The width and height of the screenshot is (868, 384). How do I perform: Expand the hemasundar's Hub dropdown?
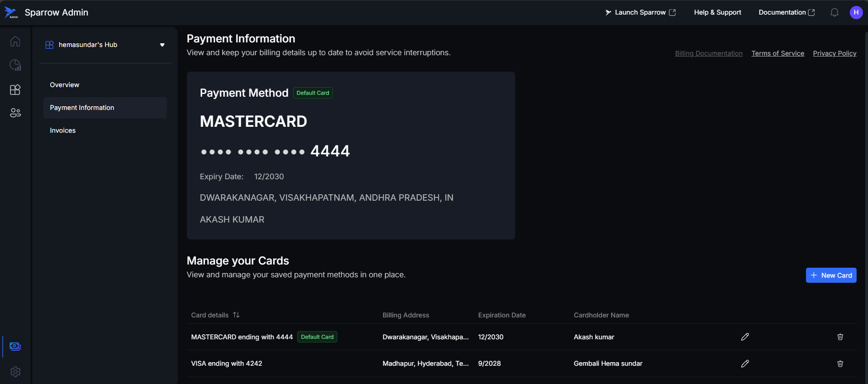pyautogui.click(x=162, y=45)
